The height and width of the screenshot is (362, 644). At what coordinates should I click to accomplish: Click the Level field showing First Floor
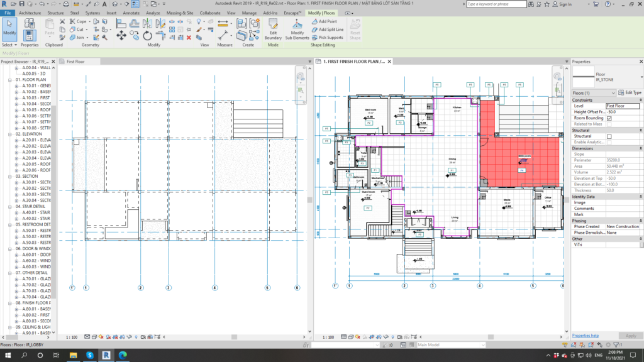click(622, 106)
